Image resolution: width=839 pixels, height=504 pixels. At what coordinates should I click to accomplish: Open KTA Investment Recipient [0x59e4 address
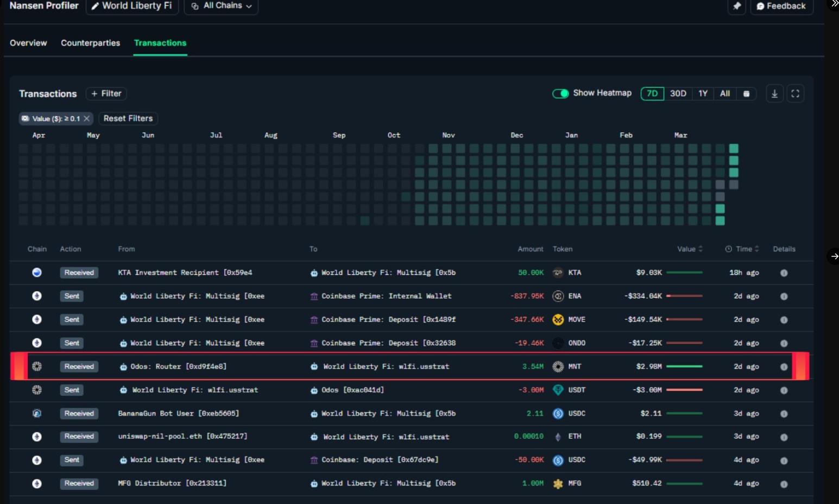[185, 273]
